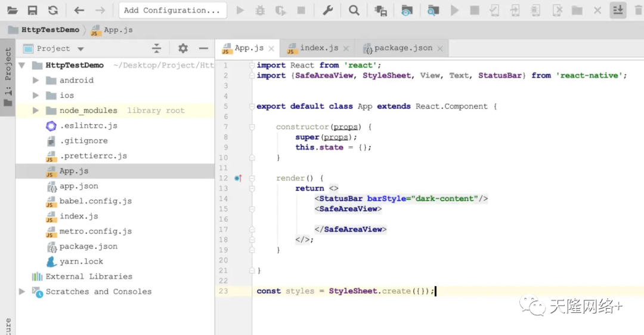Select the ios folder in project tree

point(67,96)
